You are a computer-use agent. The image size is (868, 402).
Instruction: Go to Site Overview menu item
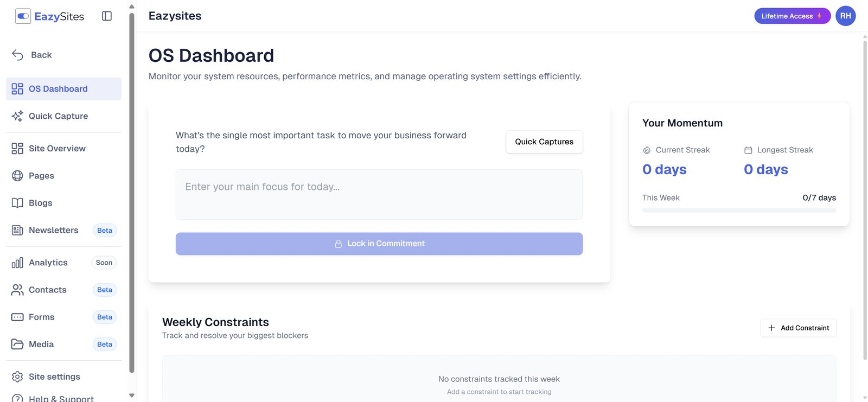pyautogui.click(x=57, y=149)
